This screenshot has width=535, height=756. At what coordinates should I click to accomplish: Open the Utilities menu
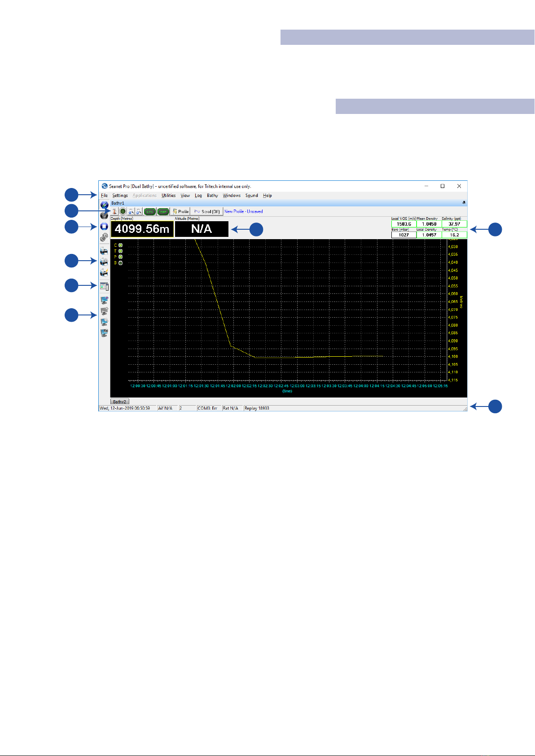(169, 196)
